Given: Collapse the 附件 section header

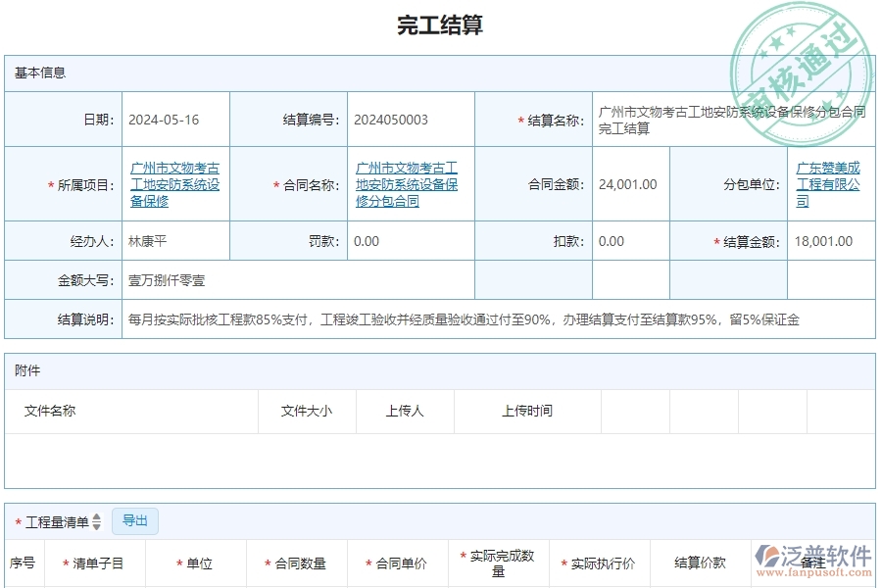Looking at the screenshot, I should coord(27,370).
